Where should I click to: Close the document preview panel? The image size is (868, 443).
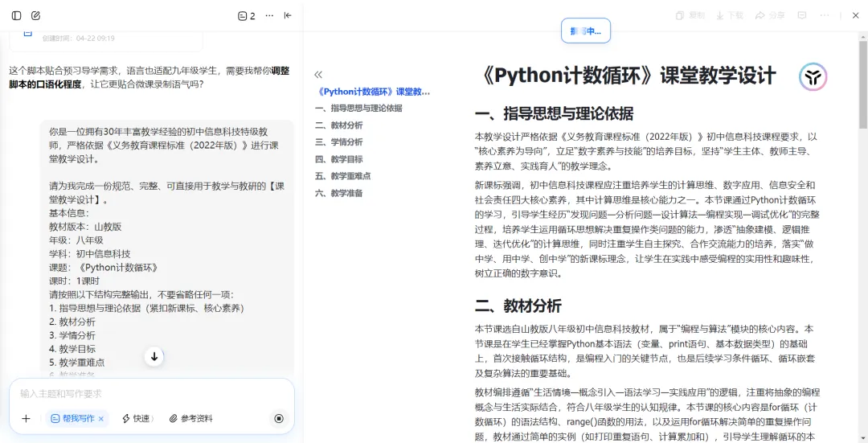[x=855, y=15]
